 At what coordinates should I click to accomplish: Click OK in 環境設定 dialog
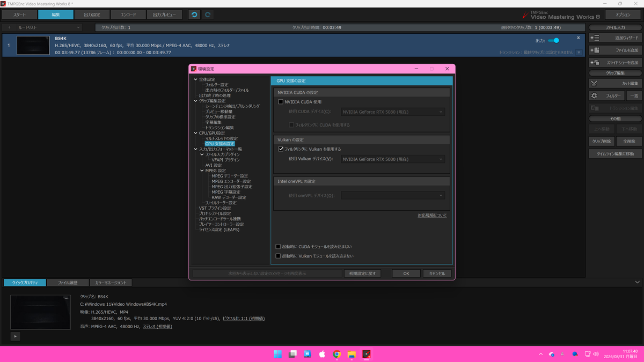click(406, 274)
